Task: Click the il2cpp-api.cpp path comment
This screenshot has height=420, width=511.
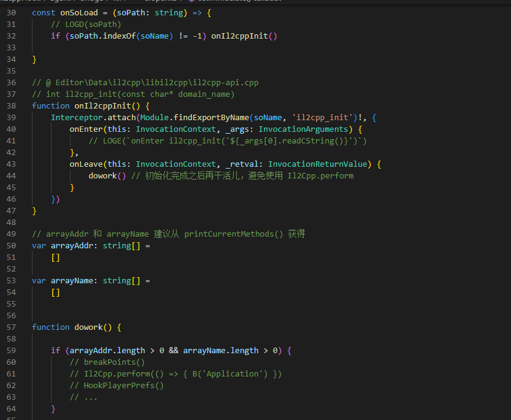Action: [145, 83]
